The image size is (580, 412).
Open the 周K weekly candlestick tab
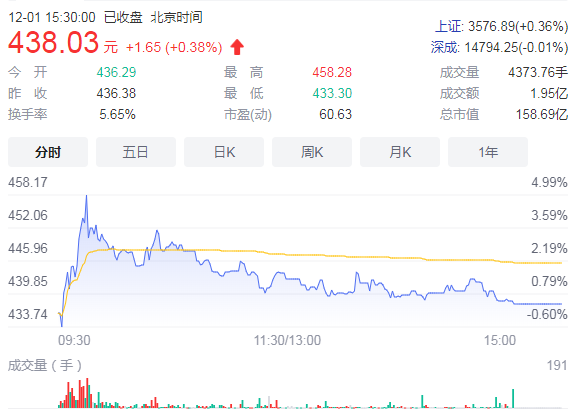point(312,152)
